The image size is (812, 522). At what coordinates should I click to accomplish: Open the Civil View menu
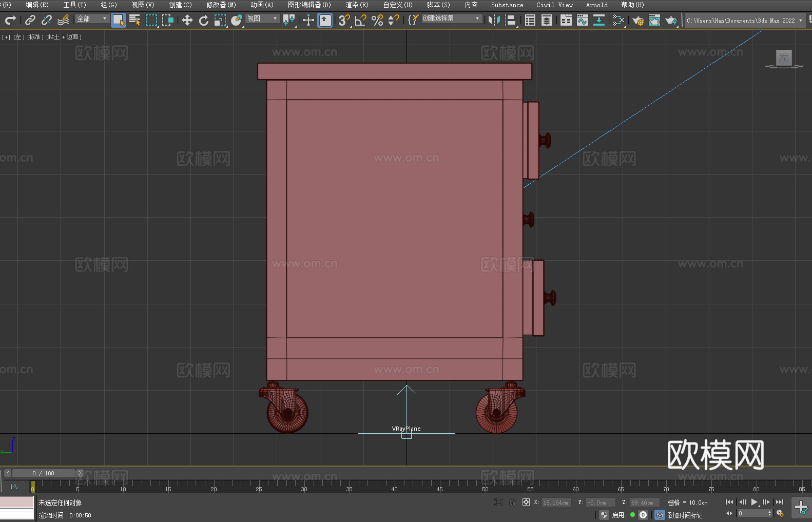click(x=554, y=5)
